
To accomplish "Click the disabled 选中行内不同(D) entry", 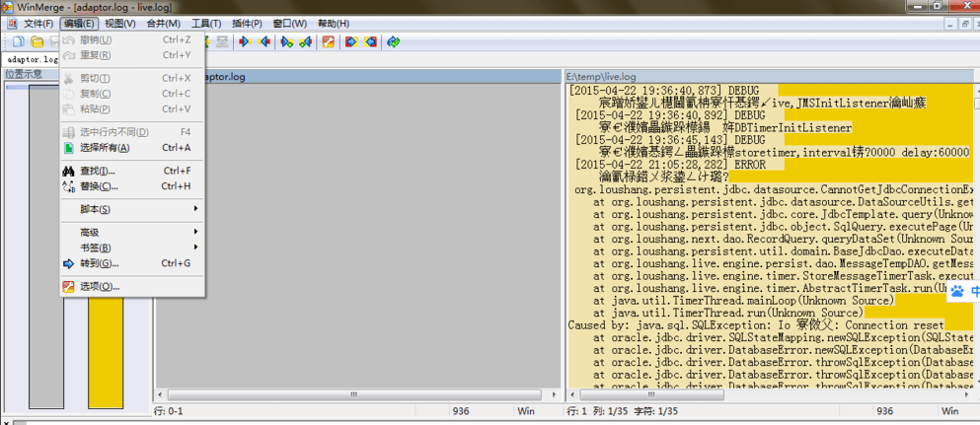I will pyautogui.click(x=132, y=132).
